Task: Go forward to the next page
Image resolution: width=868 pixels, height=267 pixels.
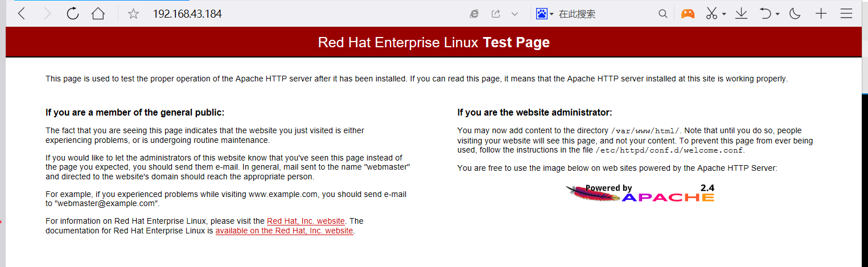Action: click(47, 14)
